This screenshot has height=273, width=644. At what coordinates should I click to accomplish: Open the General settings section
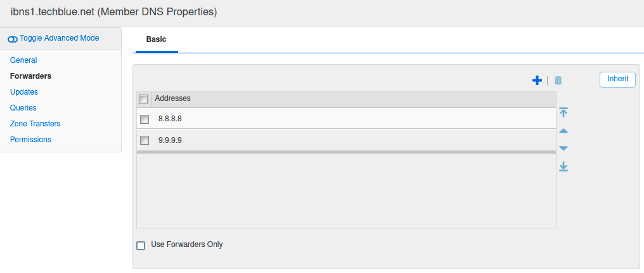click(x=23, y=60)
